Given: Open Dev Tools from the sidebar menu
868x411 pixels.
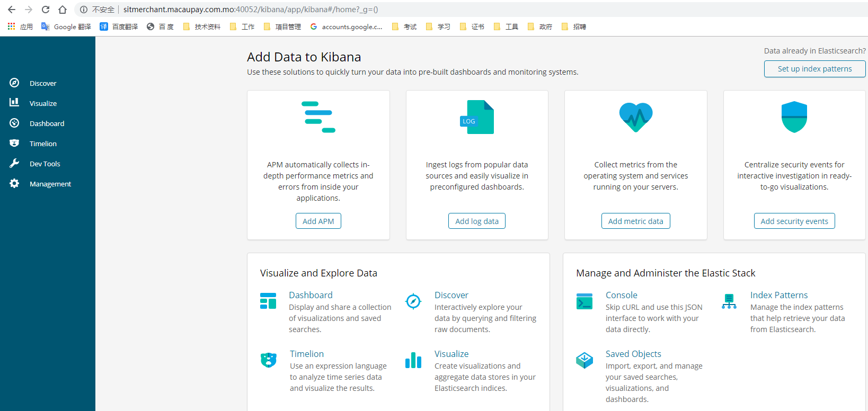Looking at the screenshot, I should pyautogui.click(x=45, y=164).
